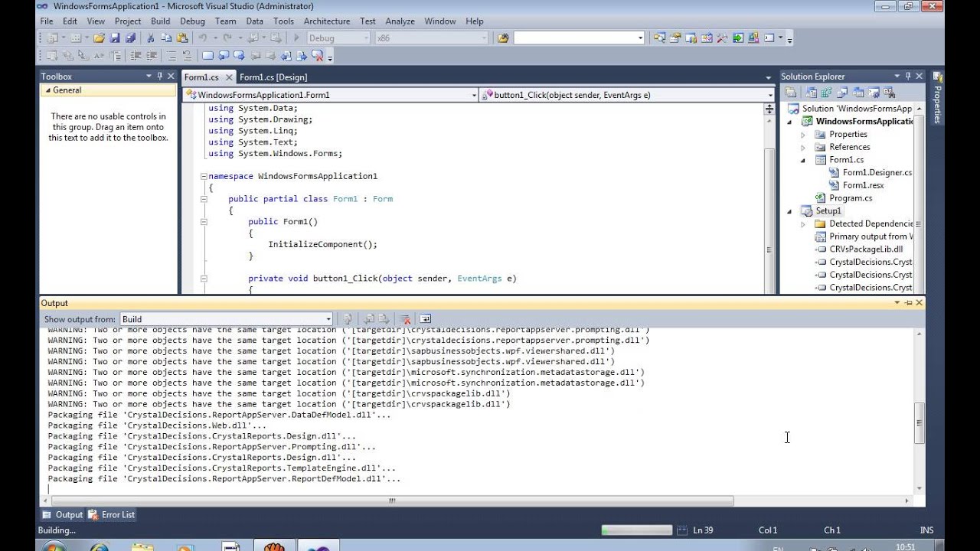This screenshot has width=980, height=551.
Task: Click the Ln 39 status bar entry
Action: coord(703,530)
